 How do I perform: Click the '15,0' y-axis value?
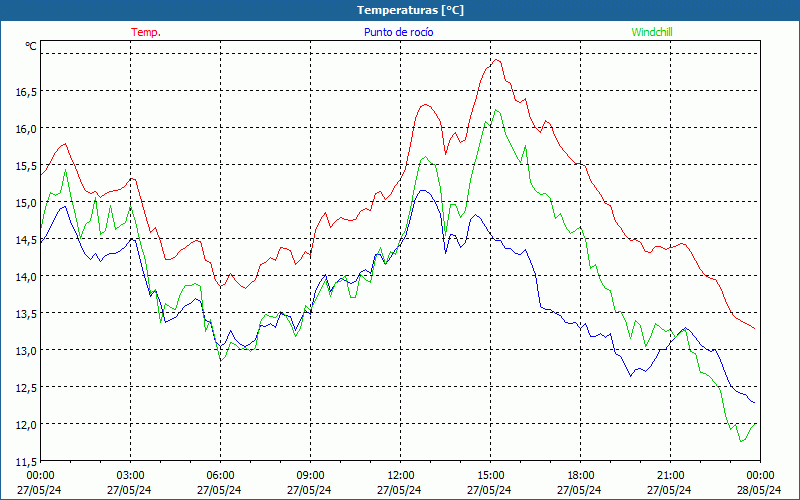point(26,203)
